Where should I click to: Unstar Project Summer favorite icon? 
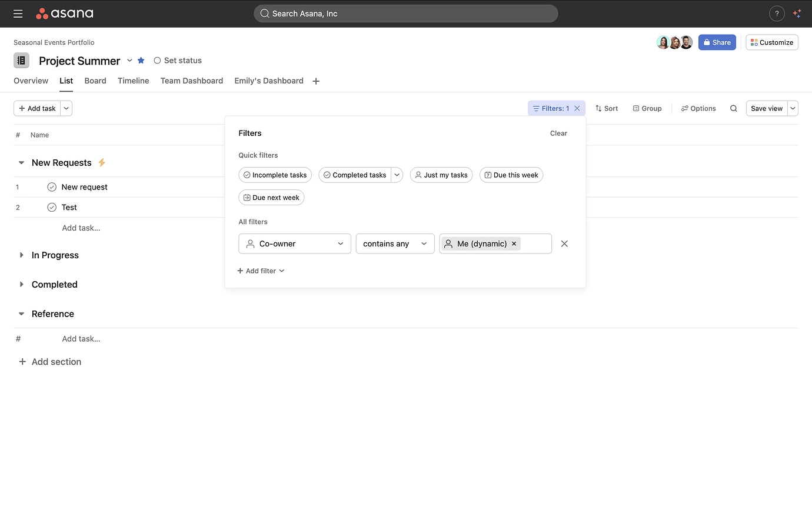coord(141,60)
